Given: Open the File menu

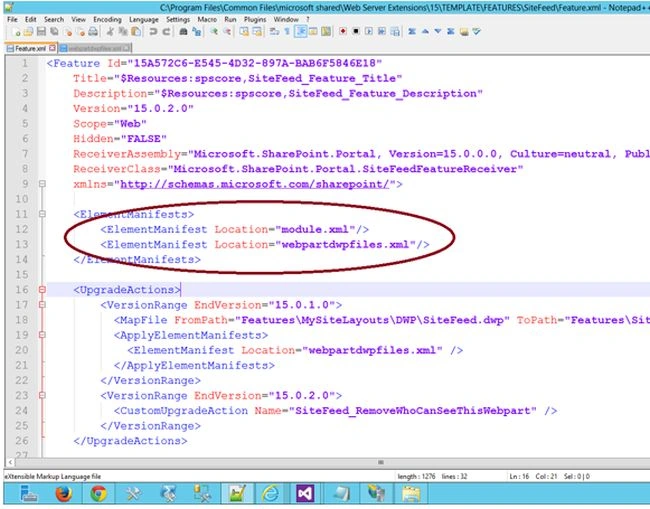Looking at the screenshot, I should pyautogui.click(x=12, y=19).
